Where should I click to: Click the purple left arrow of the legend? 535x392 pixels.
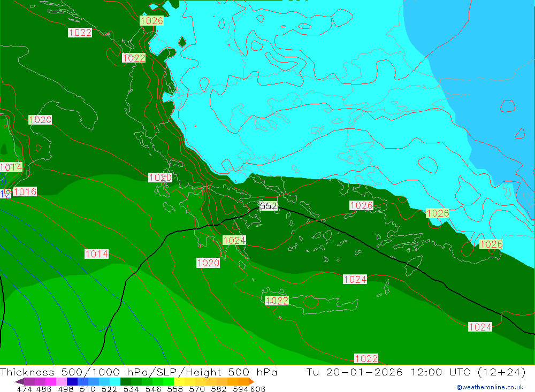click(19, 381)
